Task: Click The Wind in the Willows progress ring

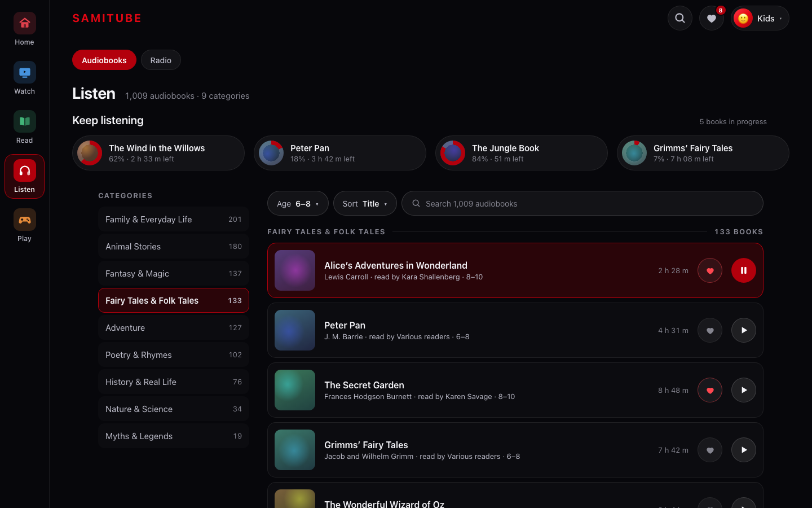Action: coord(90,153)
